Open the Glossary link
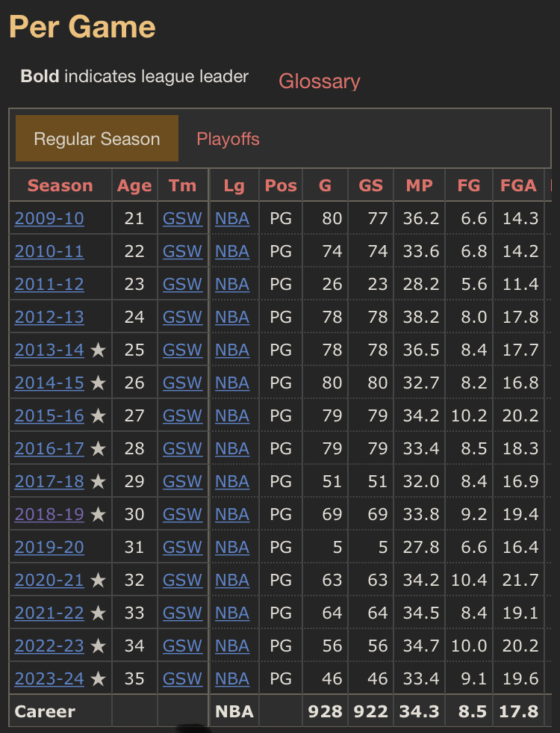 [320, 81]
